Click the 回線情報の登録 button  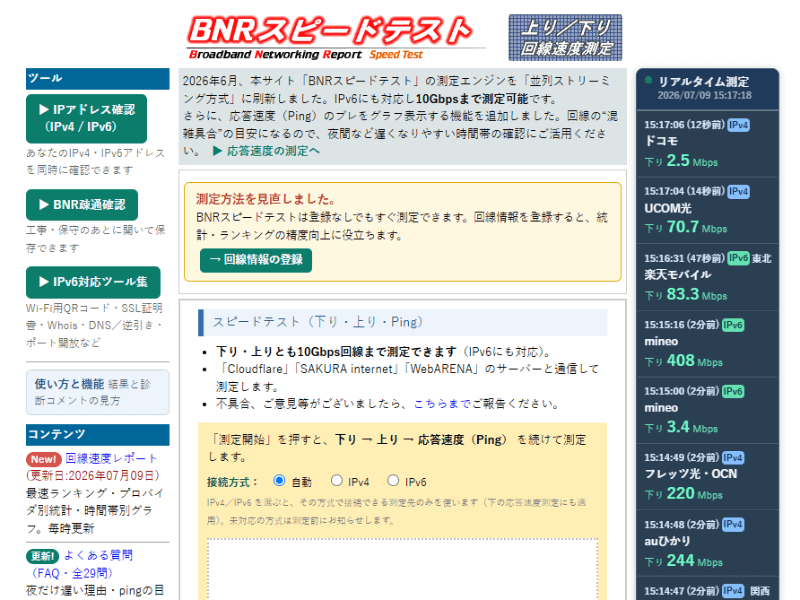(256, 260)
